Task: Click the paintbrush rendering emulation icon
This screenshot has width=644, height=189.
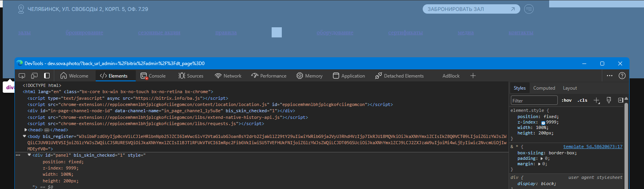Action: pyautogui.click(x=609, y=101)
